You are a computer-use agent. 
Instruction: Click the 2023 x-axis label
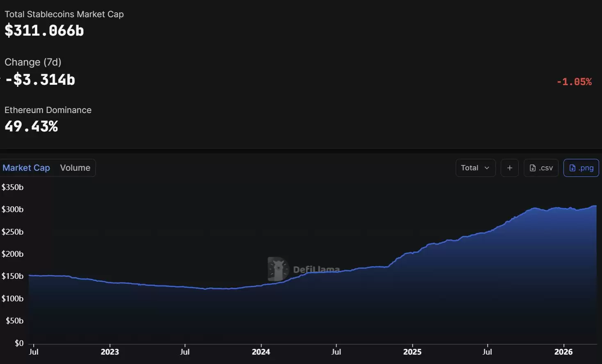[x=110, y=352]
